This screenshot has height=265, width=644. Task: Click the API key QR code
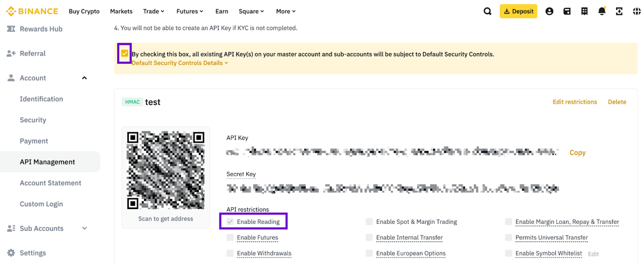166,170
